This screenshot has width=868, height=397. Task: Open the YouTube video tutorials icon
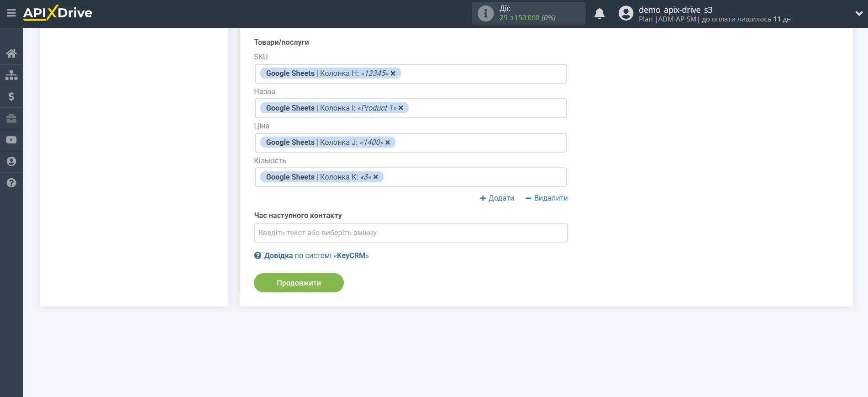pos(11,140)
